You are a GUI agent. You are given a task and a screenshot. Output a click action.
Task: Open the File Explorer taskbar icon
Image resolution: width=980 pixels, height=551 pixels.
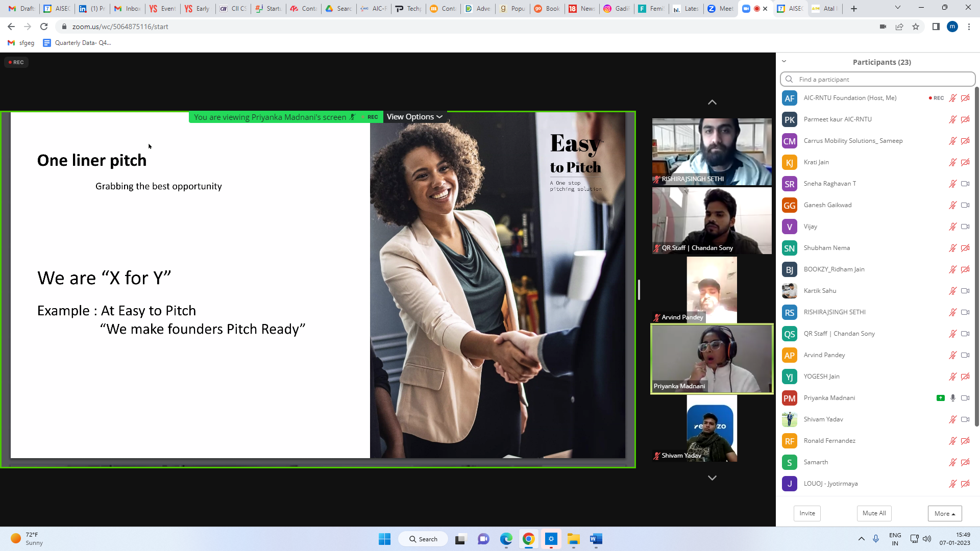pyautogui.click(x=573, y=539)
